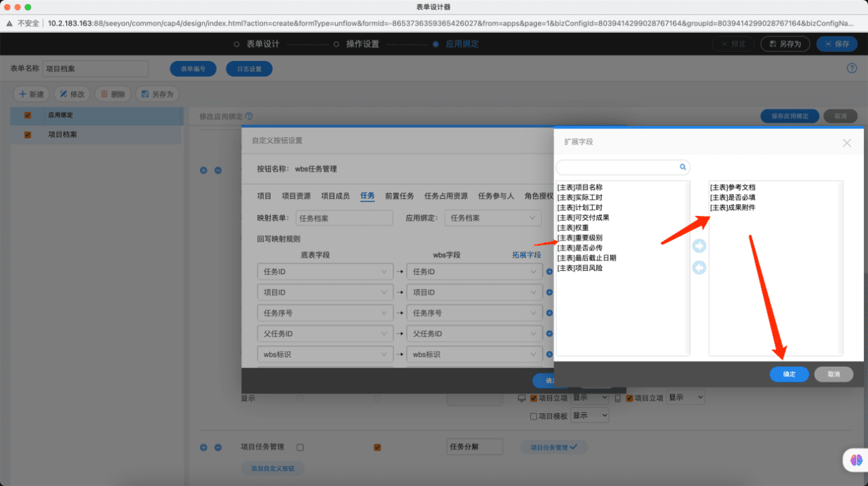This screenshot has height=486, width=868.
Task: Toggle the 项目档案 row checkbox in the left list
Action: [x=27, y=135]
